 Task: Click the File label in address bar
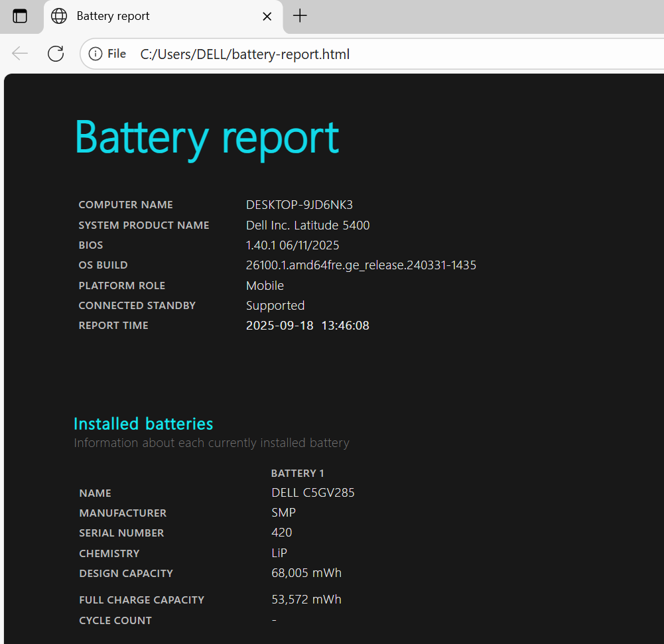pos(117,54)
